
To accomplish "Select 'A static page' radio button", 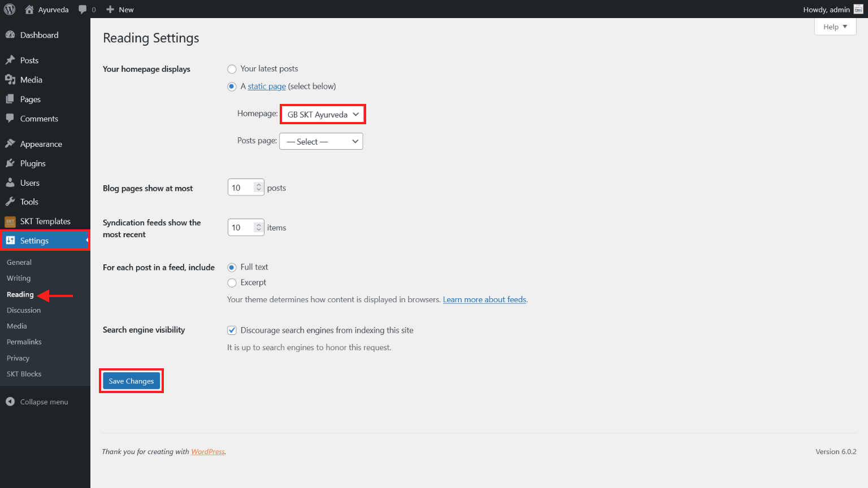I will 232,86.
